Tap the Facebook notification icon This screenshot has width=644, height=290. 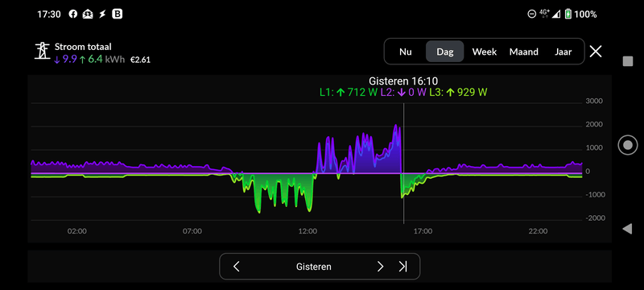pyautogui.click(x=73, y=14)
